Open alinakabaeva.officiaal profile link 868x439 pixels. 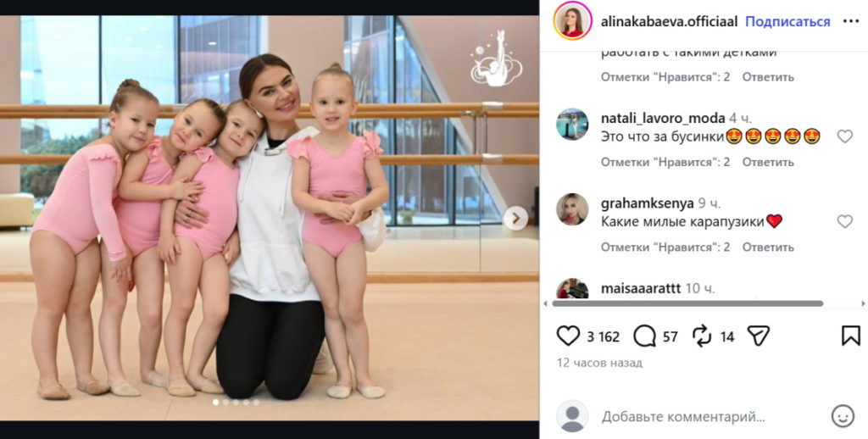pos(669,21)
